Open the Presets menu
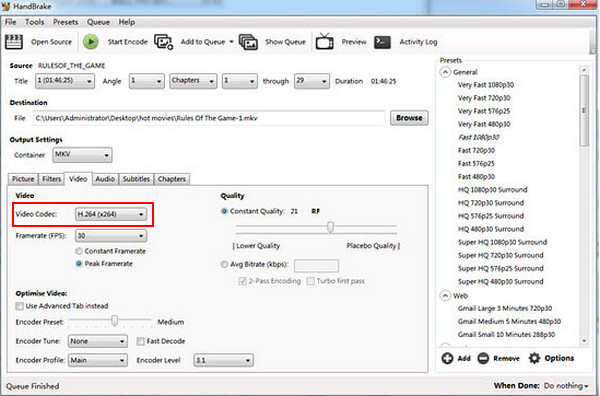 tap(65, 22)
